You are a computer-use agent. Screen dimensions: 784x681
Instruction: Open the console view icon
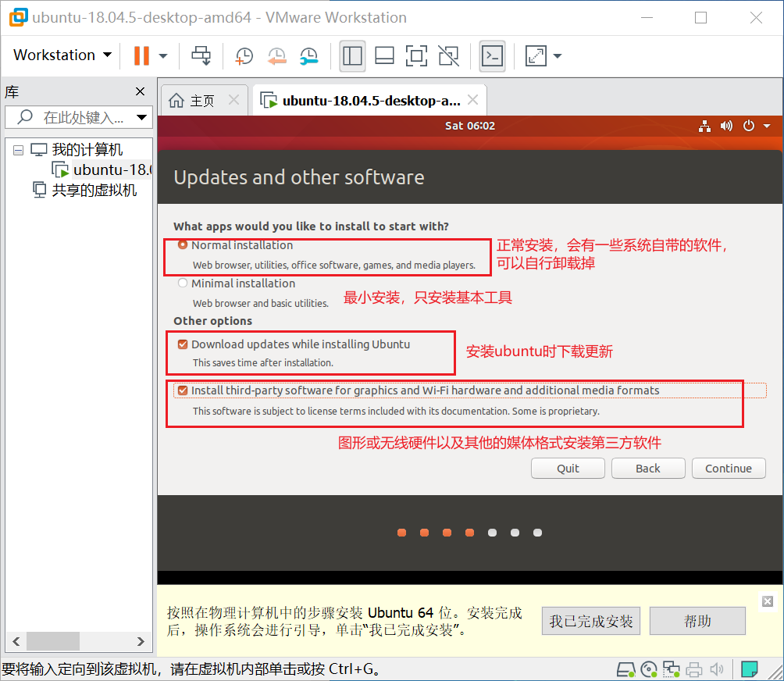click(x=493, y=55)
